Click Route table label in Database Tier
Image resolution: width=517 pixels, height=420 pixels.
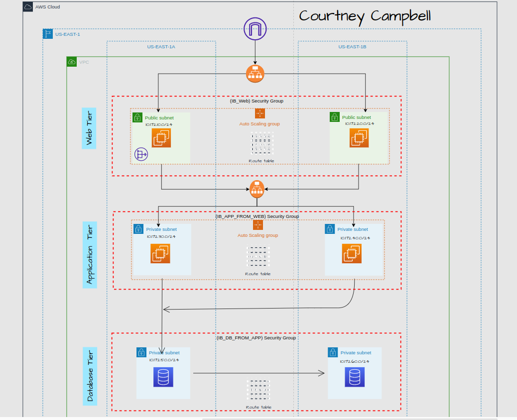259,407
